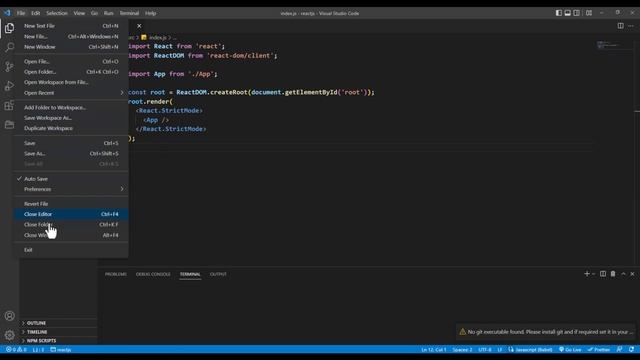Select Open Workspace from File...
The width and height of the screenshot is (640, 360).
(x=71, y=82)
